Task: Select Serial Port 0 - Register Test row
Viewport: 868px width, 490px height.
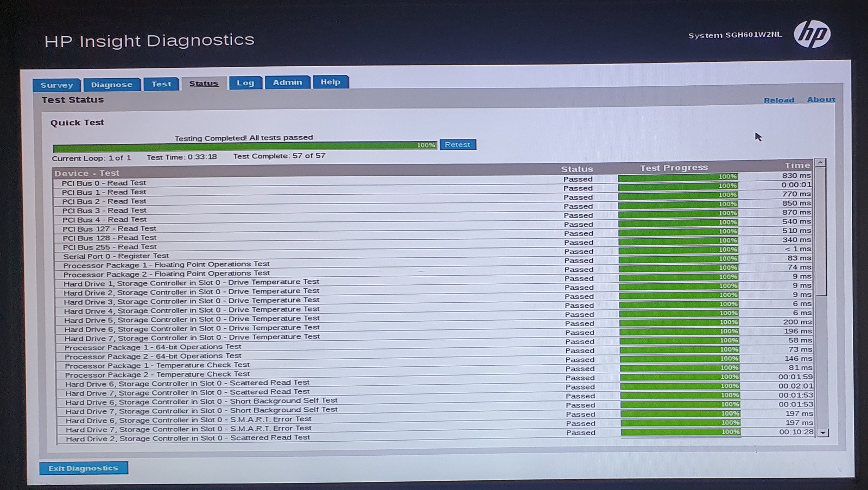Action: pos(433,253)
